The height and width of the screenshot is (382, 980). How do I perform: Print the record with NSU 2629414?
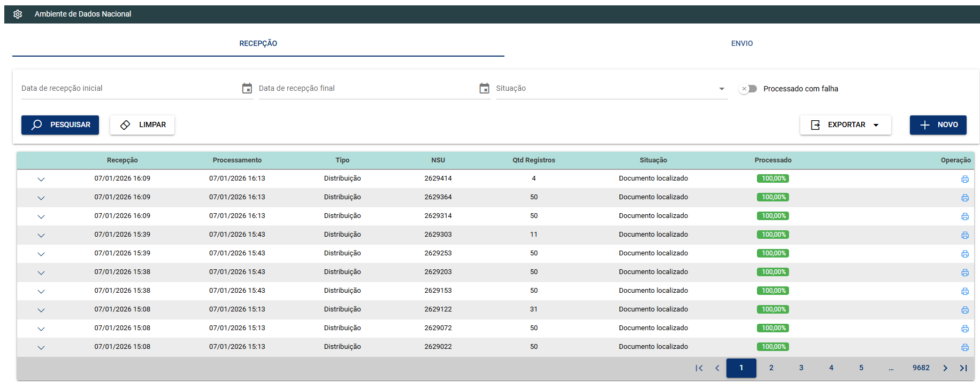tap(964, 179)
